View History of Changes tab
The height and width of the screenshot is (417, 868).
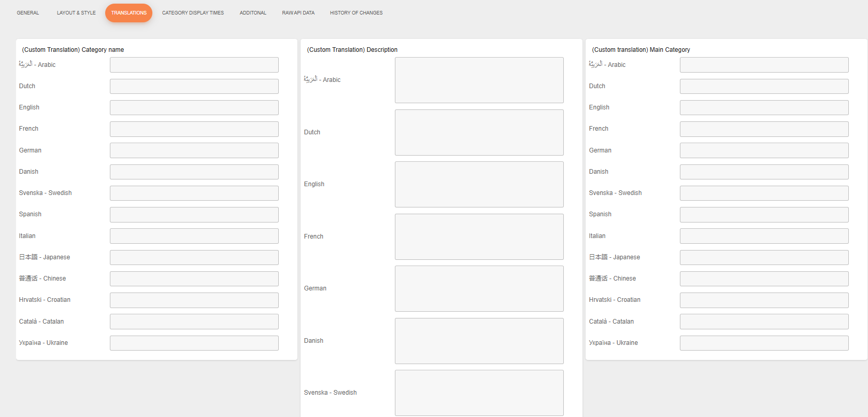tap(356, 13)
